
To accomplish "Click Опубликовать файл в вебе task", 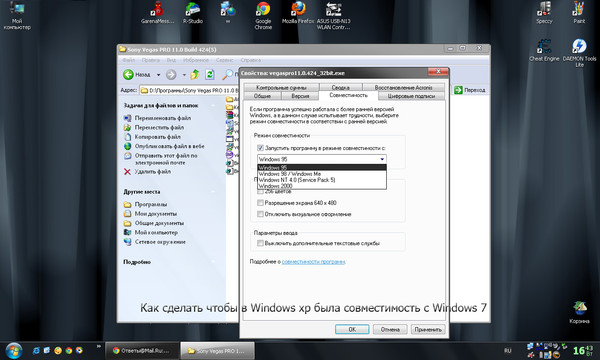I will coord(170,146).
